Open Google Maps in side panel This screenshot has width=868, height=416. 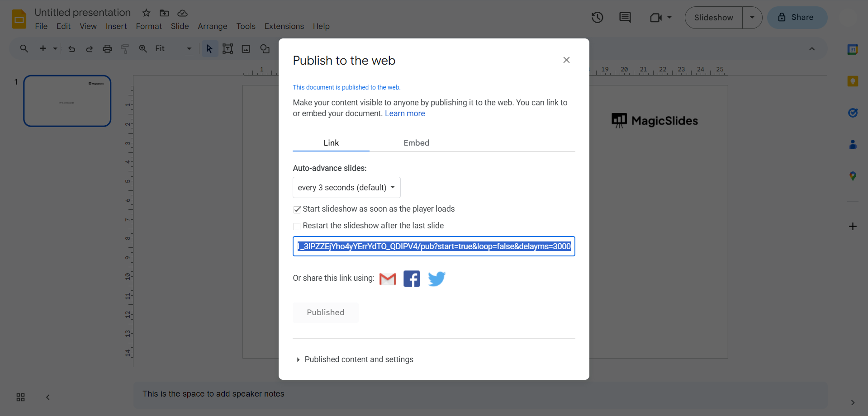[853, 176]
